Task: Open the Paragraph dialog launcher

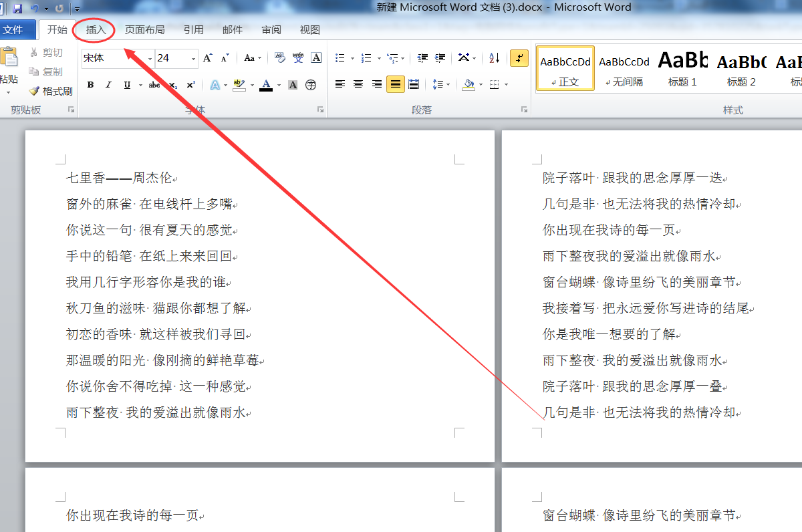Action: (x=525, y=110)
